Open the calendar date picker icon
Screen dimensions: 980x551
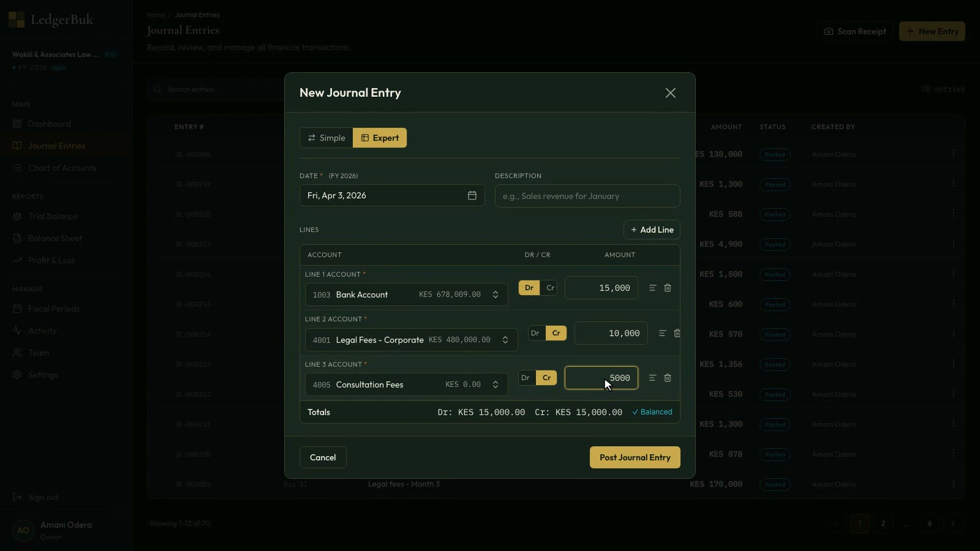[472, 195]
